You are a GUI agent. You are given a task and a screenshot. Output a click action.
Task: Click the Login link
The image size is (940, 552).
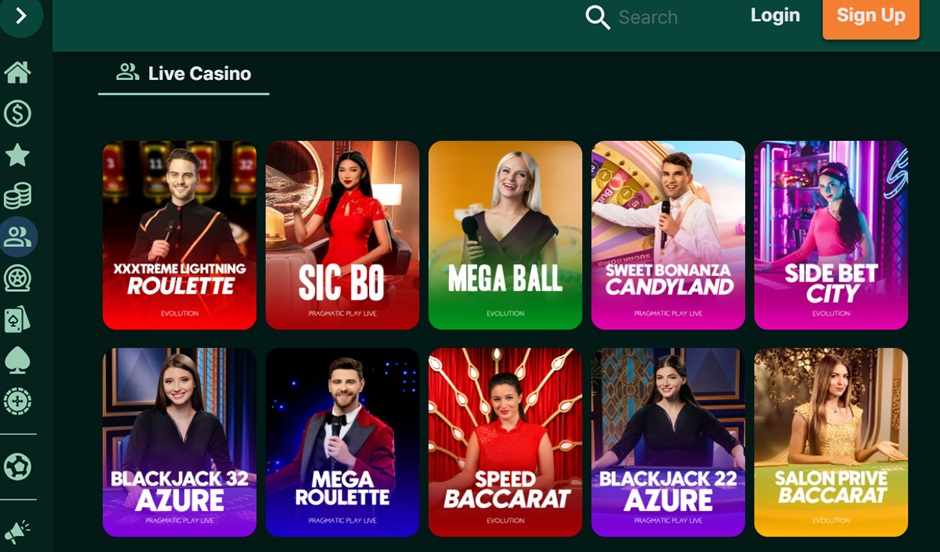775,16
